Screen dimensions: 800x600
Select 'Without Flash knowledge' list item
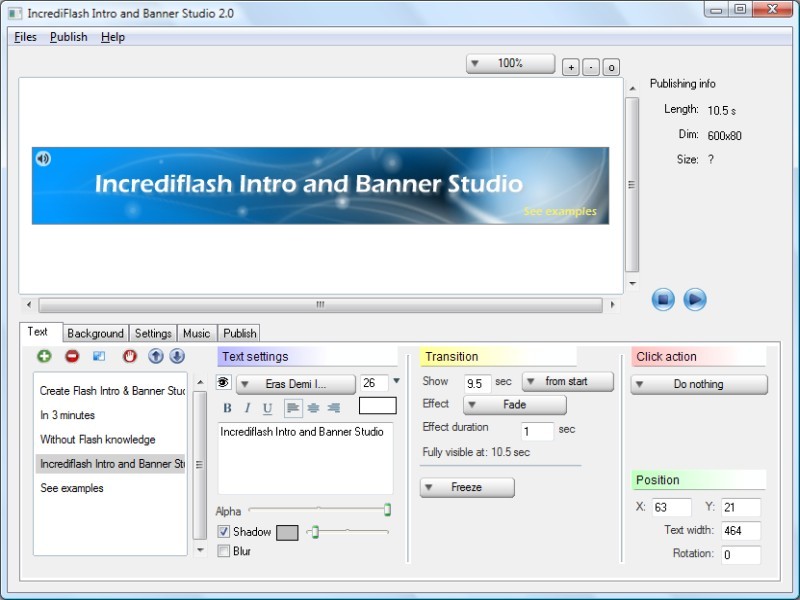tap(111, 439)
